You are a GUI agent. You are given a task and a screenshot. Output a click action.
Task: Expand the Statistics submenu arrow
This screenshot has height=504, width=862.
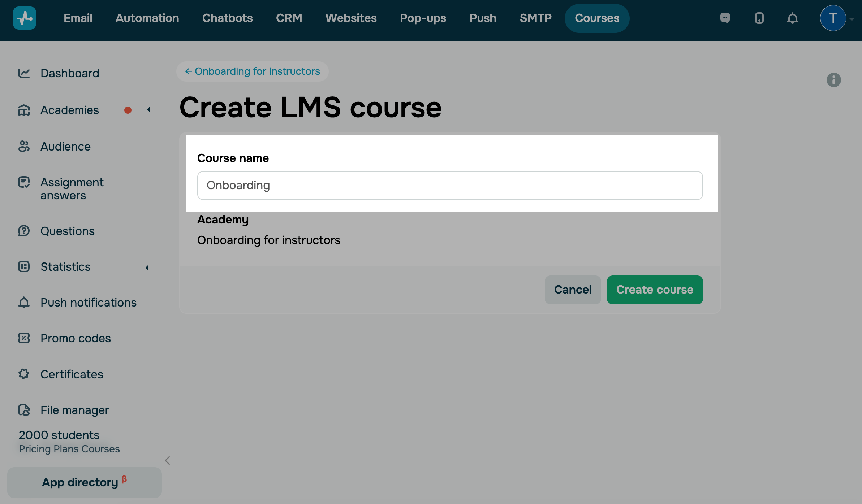(147, 268)
